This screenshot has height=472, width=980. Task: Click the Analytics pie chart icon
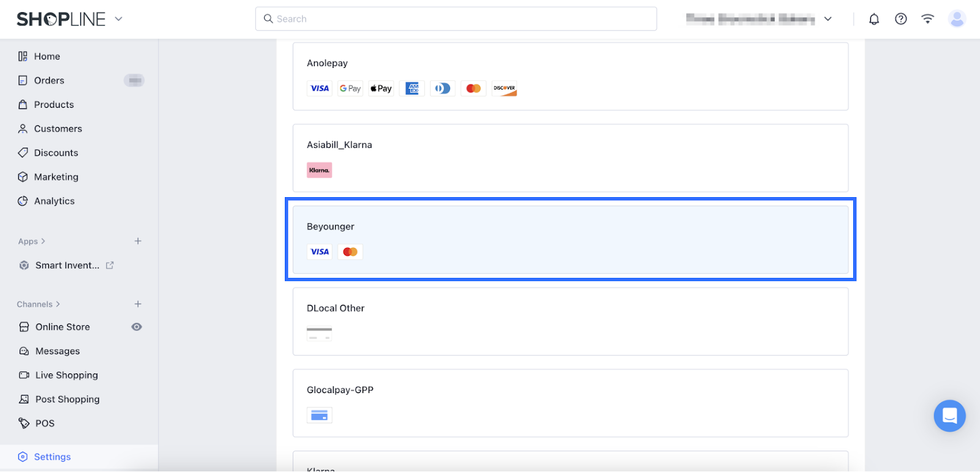coord(23,201)
